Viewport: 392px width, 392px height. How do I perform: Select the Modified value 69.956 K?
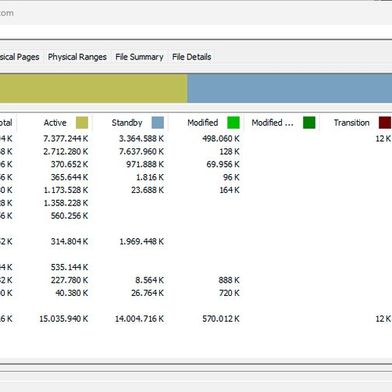(x=223, y=164)
